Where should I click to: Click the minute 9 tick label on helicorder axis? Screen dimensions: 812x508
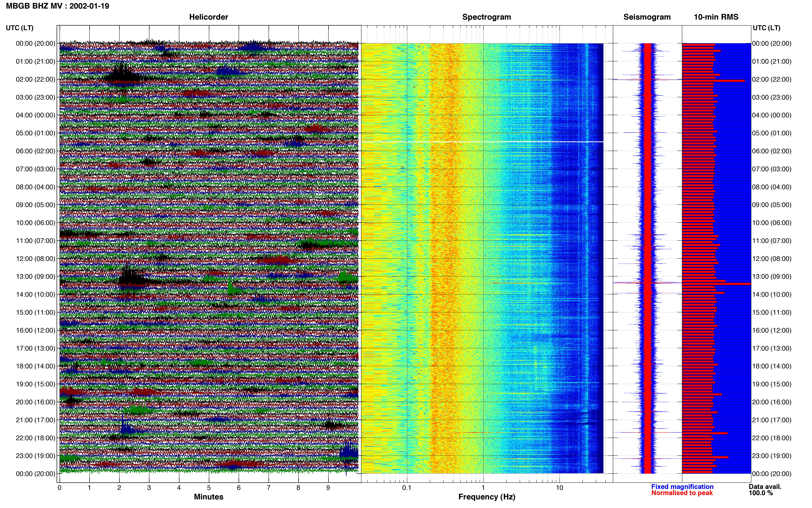click(328, 488)
